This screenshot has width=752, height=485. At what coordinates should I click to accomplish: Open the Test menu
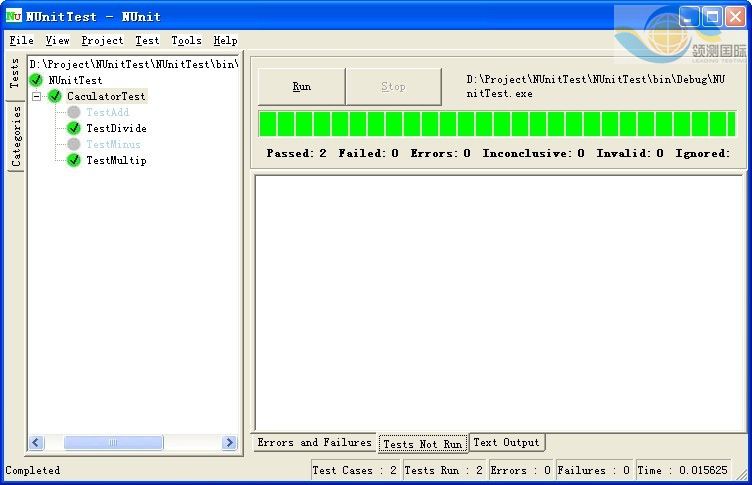pos(147,40)
